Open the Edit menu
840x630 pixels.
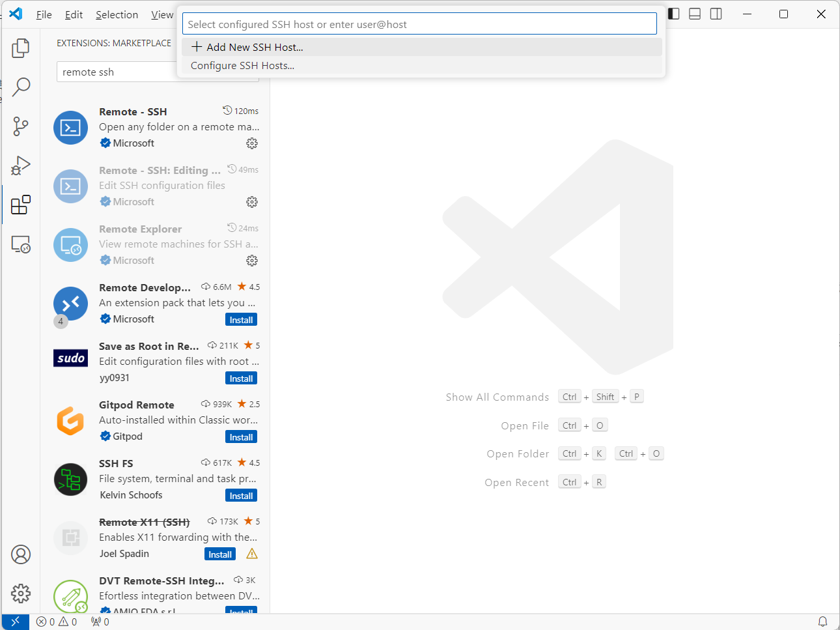tap(74, 14)
